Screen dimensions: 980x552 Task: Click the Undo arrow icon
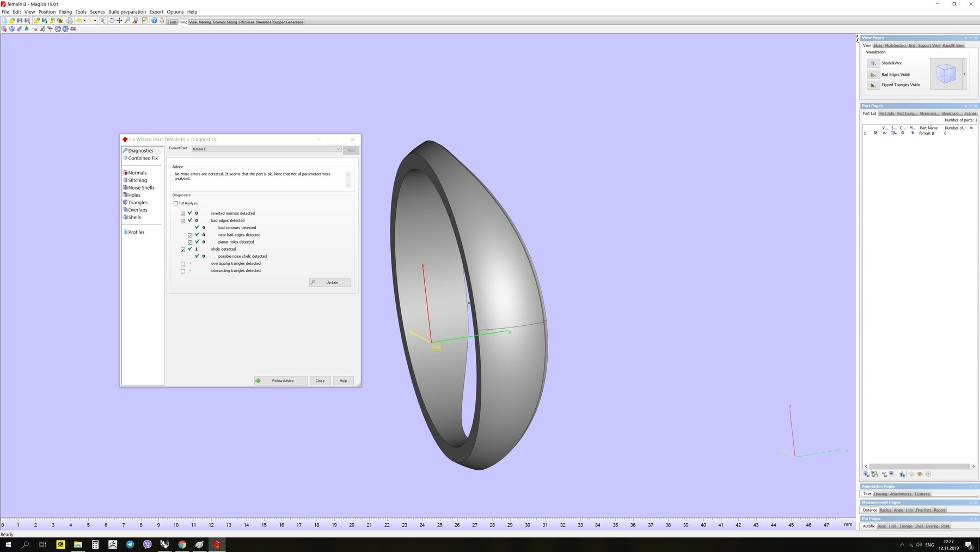pyautogui.click(x=79, y=21)
